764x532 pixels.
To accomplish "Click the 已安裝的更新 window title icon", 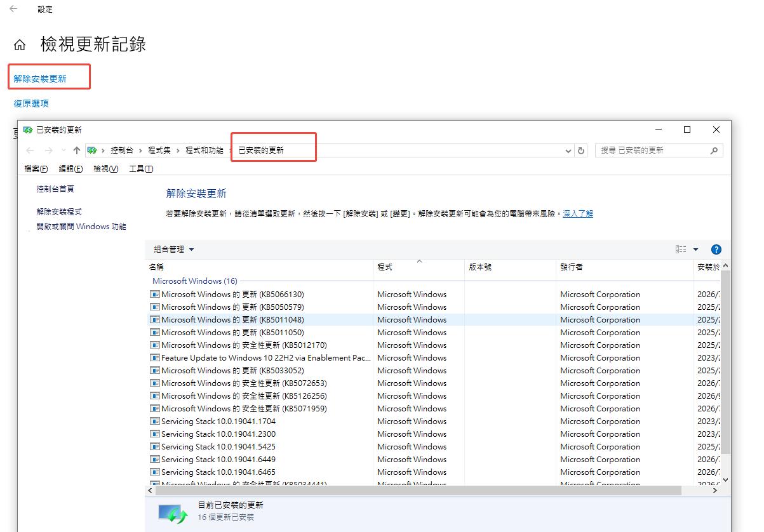I will [27, 130].
